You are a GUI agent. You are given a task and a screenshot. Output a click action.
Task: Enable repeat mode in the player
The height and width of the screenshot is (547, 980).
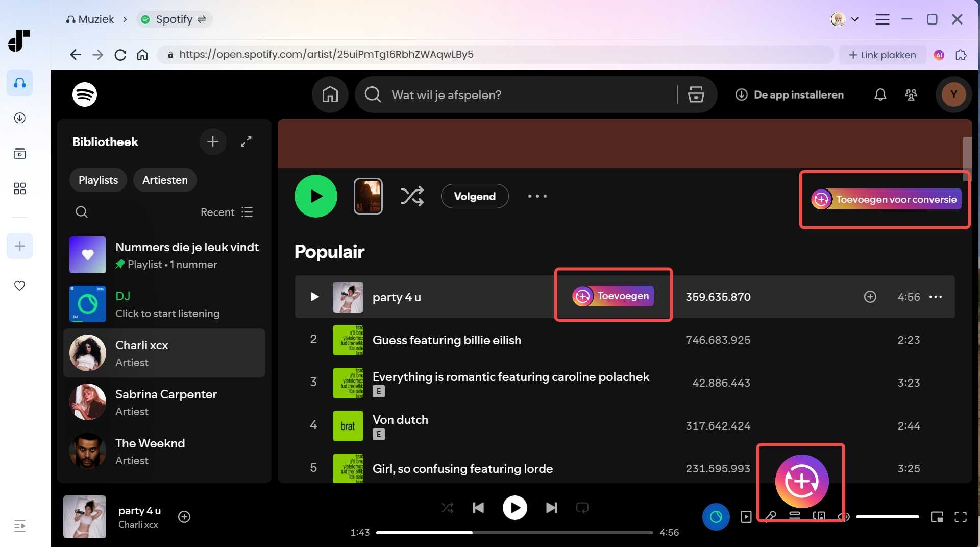[582, 507]
